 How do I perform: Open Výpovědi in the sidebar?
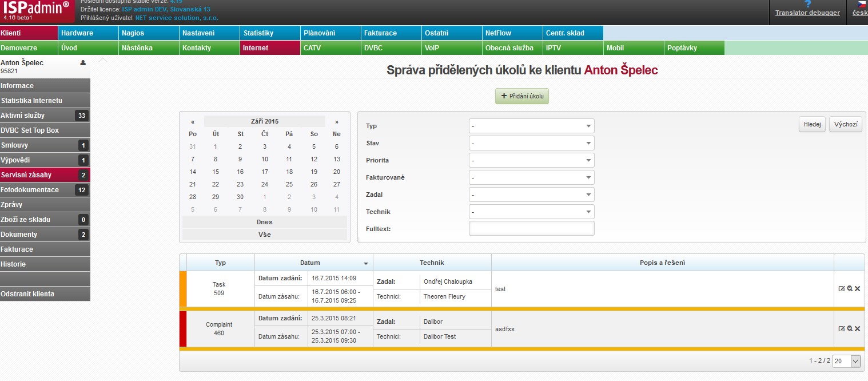pyautogui.click(x=45, y=160)
